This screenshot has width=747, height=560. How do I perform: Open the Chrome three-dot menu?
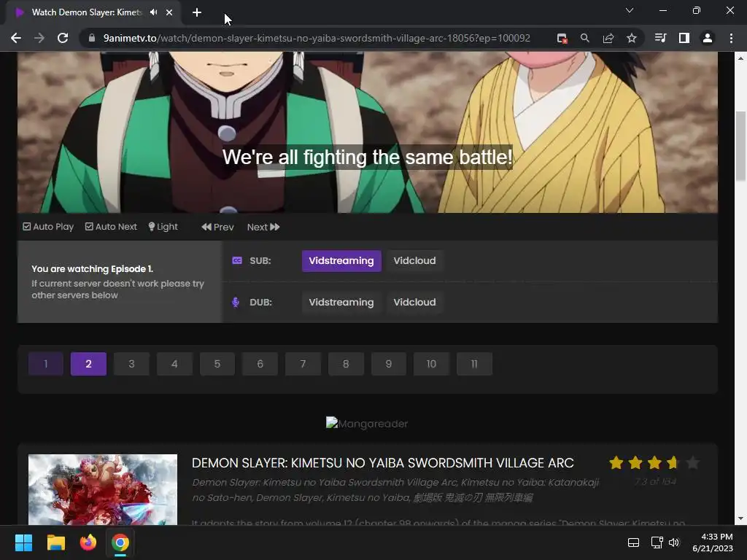coord(731,38)
